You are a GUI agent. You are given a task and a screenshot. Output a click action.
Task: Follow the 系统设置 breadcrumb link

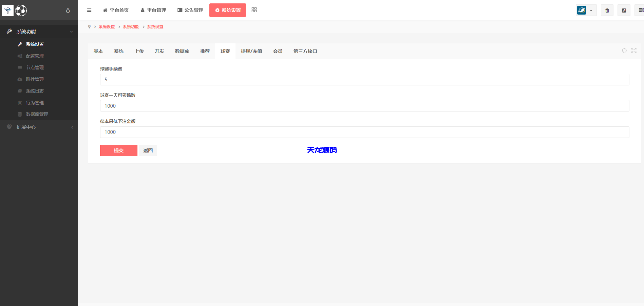tap(106, 26)
